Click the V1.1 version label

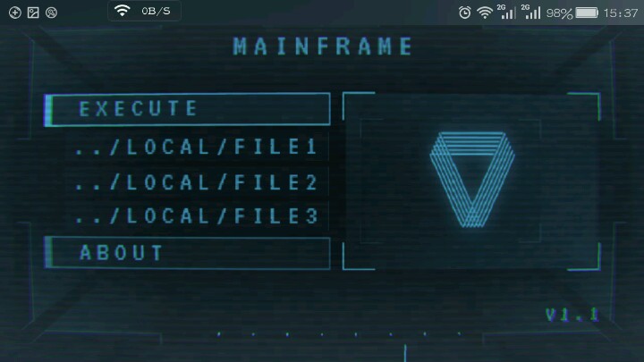coord(572,315)
